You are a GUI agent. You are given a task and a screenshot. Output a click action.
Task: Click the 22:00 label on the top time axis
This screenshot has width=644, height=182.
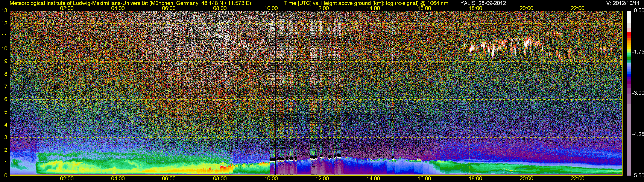(x=577, y=8)
